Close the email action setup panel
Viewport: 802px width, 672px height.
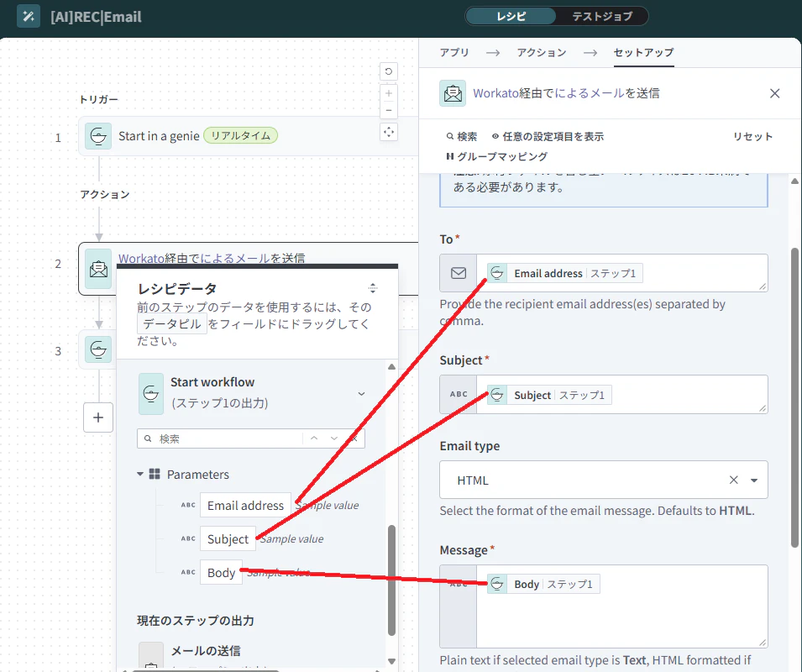click(774, 93)
